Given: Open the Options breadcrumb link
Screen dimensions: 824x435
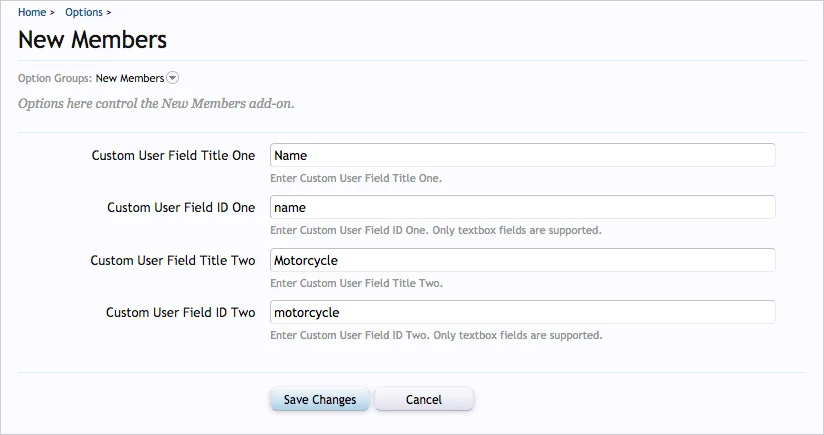Looking at the screenshot, I should click(x=83, y=12).
